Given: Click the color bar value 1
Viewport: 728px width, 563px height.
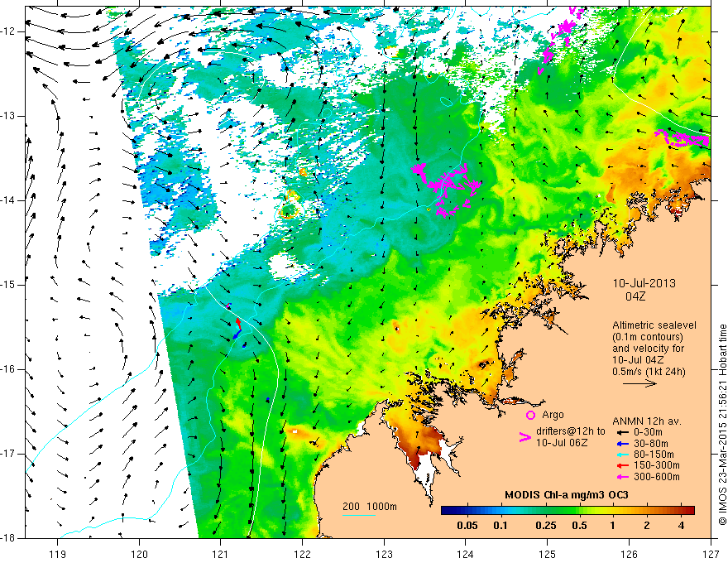Looking at the screenshot, I should (x=612, y=526).
